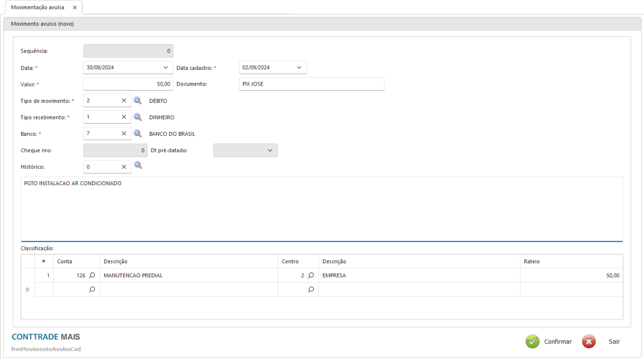Clear the Banco field value
The width and height of the screenshot is (644, 359).
[124, 134]
